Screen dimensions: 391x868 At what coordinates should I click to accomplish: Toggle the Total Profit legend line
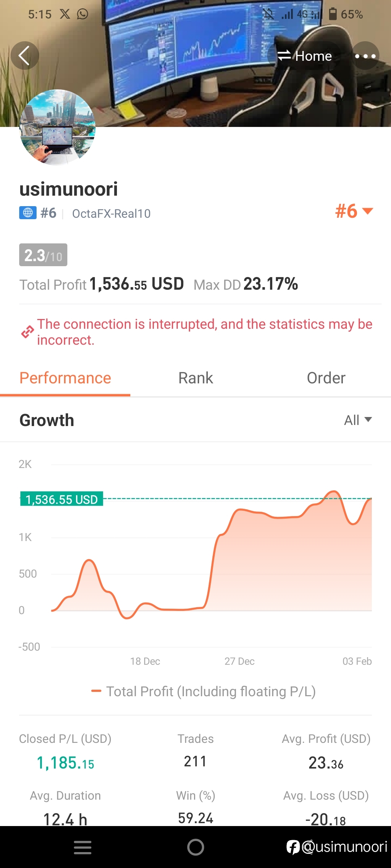click(203, 691)
